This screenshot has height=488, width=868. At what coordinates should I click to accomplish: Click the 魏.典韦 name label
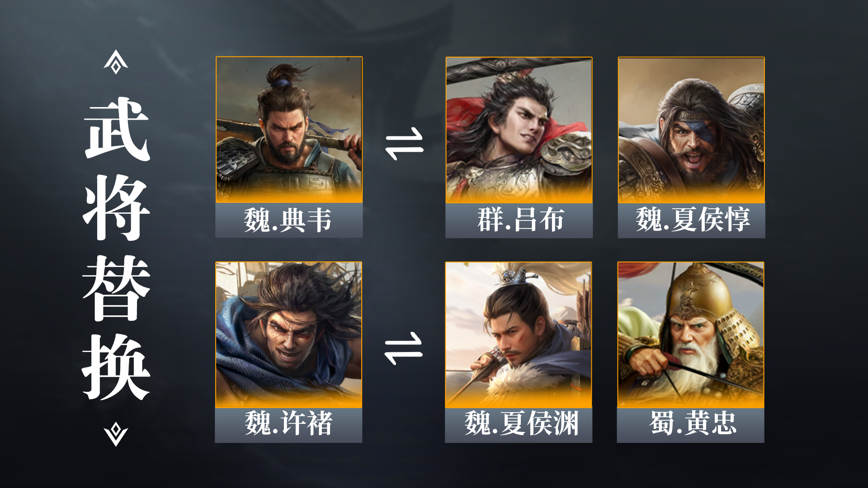(289, 221)
